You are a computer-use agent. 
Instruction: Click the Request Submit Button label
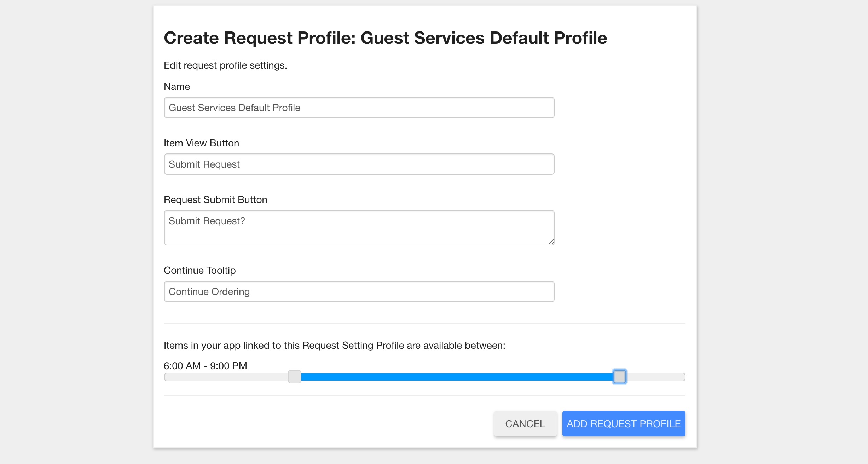pyautogui.click(x=215, y=200)
